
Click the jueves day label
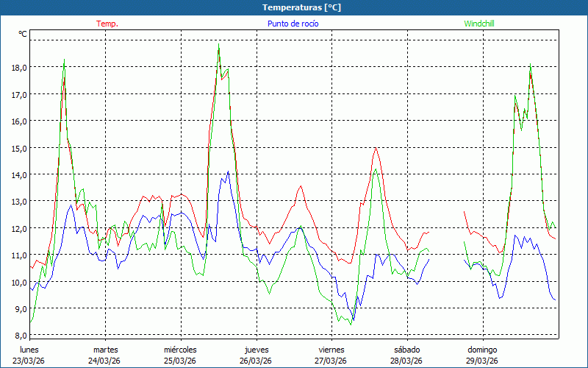click(x=256, y=350)
